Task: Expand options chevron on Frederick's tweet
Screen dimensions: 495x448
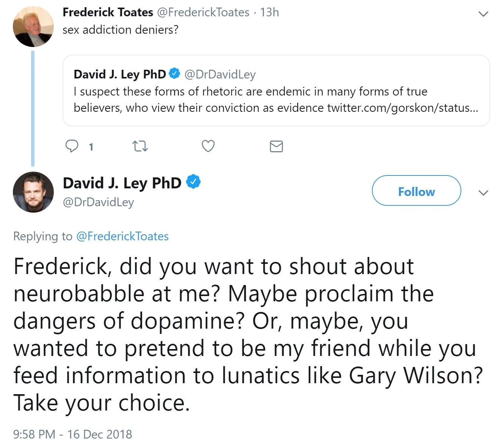Action: pos(483,14)
